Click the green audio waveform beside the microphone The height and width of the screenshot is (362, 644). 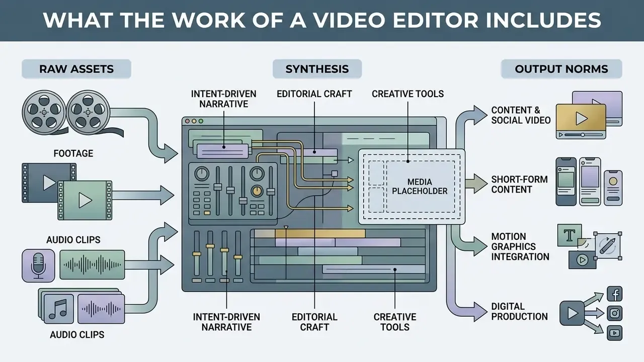click(x=92, y=265)
